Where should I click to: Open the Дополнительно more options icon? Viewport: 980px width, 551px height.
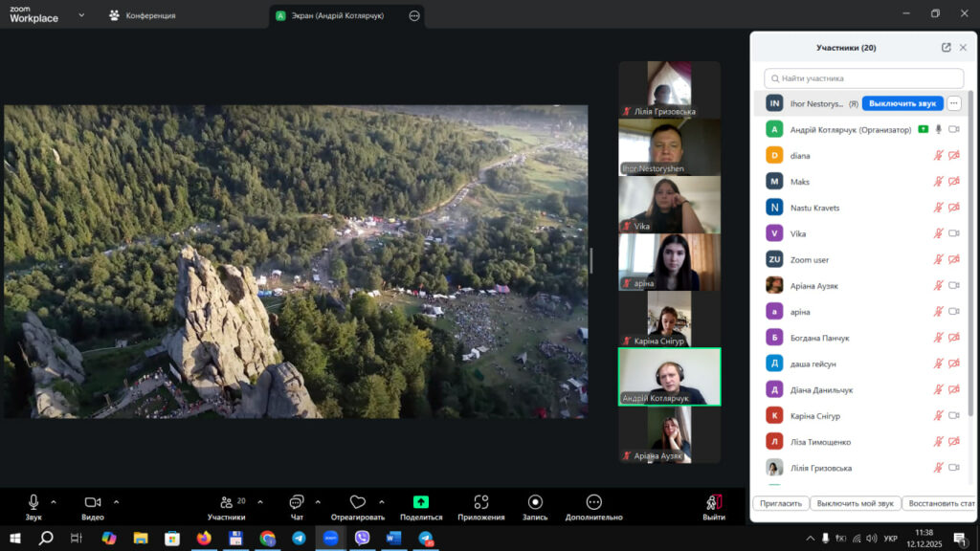[x=593, y=502]
